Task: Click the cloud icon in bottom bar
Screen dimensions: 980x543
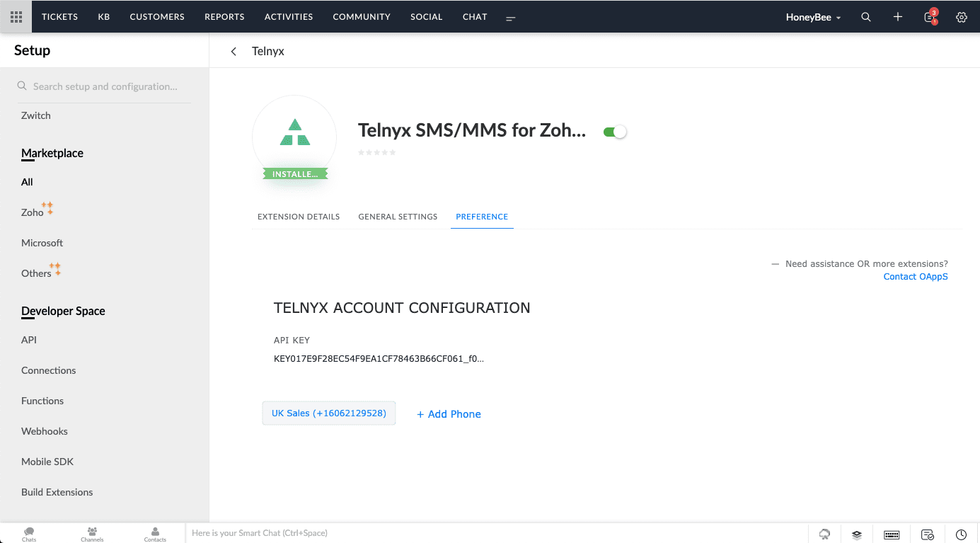Action: click(x=825, y=535)
